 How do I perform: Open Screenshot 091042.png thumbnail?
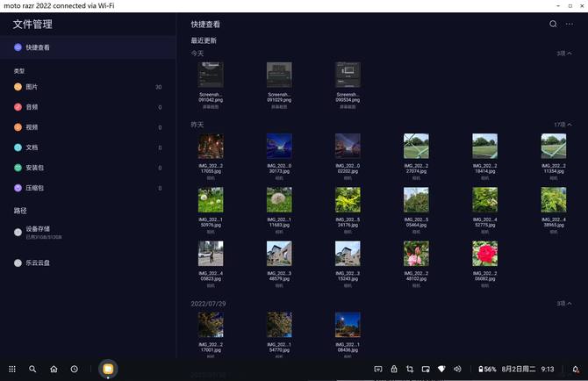click(211, 75)
